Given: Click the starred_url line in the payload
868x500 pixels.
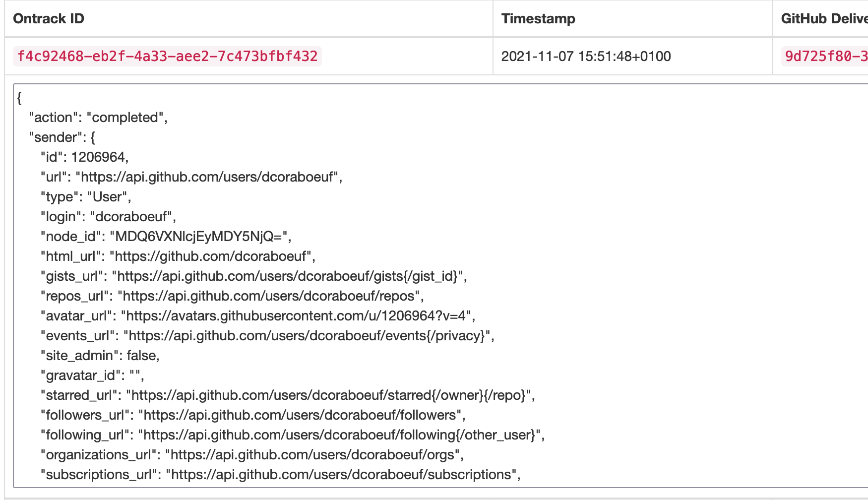Looking at the screenshot, I should tap(288, 395).
